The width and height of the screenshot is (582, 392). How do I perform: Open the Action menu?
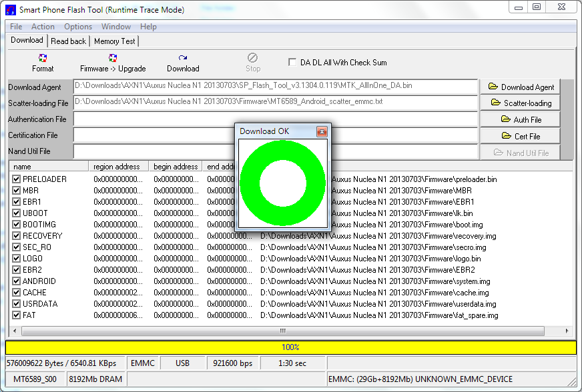pyautogui.click(x=43, y=27)
